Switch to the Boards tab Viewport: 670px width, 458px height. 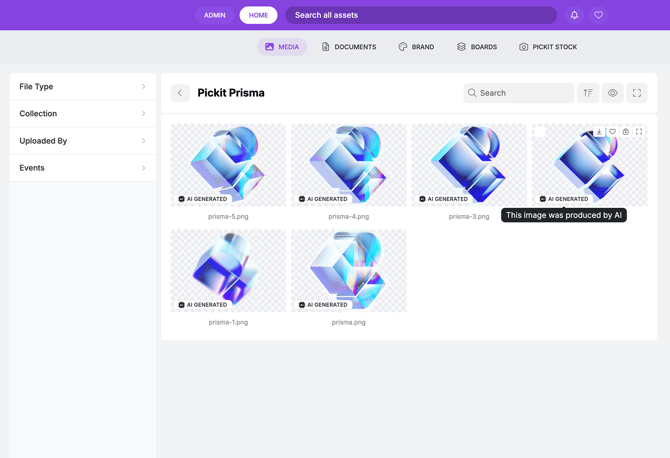point(477,47)
